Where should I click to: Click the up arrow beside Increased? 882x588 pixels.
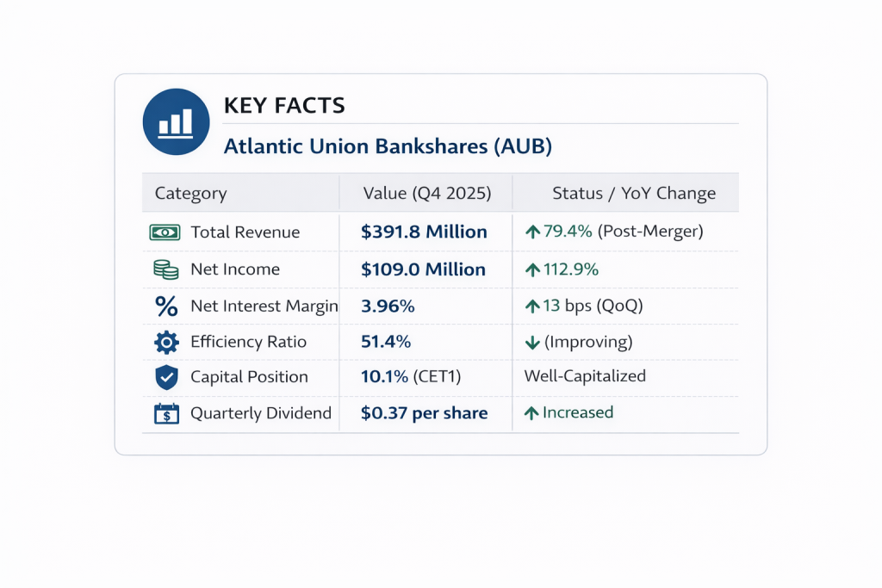(x=532, y=413)
